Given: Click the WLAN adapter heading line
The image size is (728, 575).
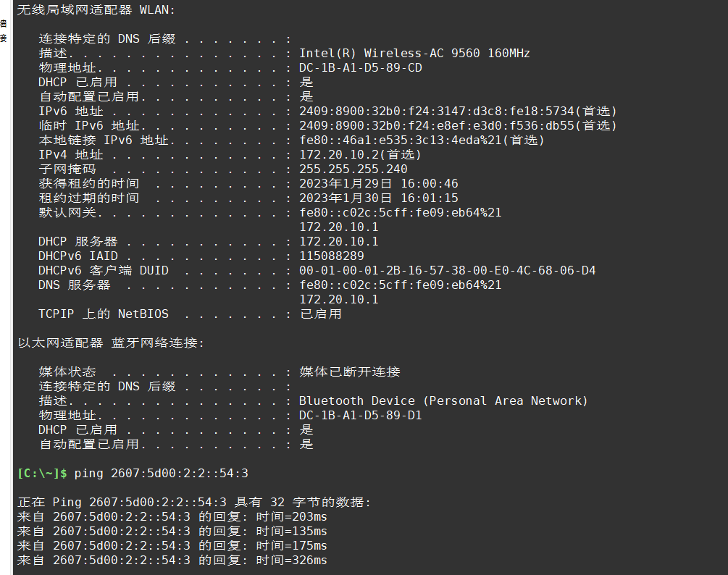Looking at the screenshot, I should click(x=96, y=10).
